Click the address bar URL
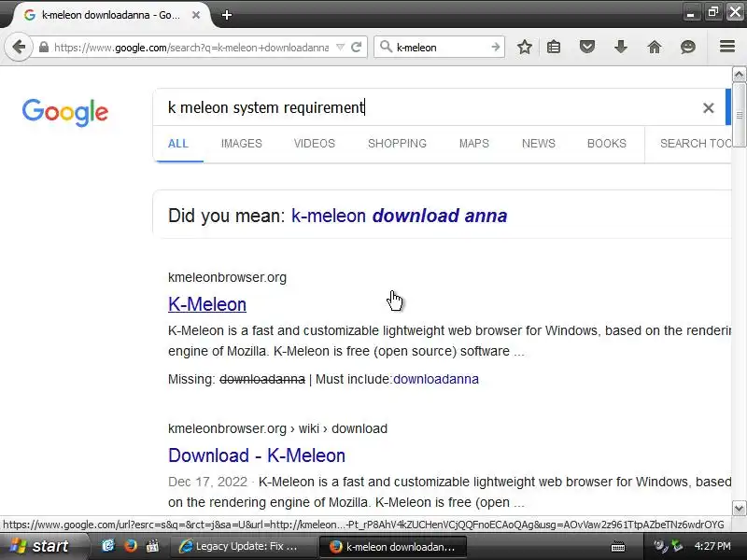This screenshot has height=560, width=747. pyautogui.click(x=191, y=48)
